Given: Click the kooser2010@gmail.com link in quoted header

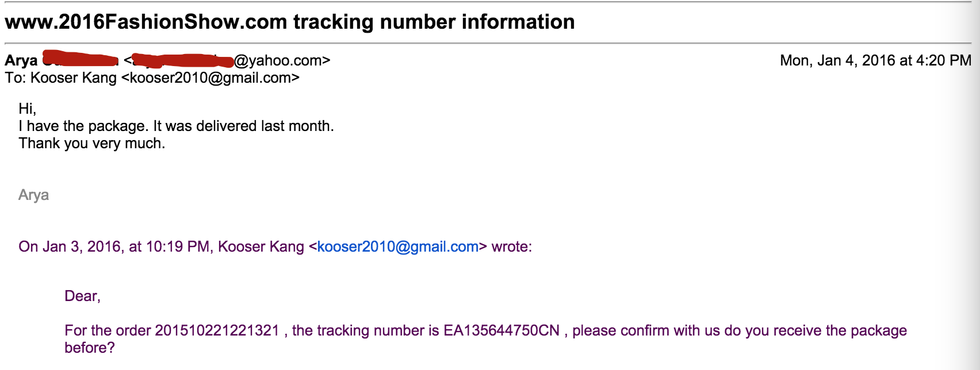Looking at the screenshot, I should click(x=397, y=246).
